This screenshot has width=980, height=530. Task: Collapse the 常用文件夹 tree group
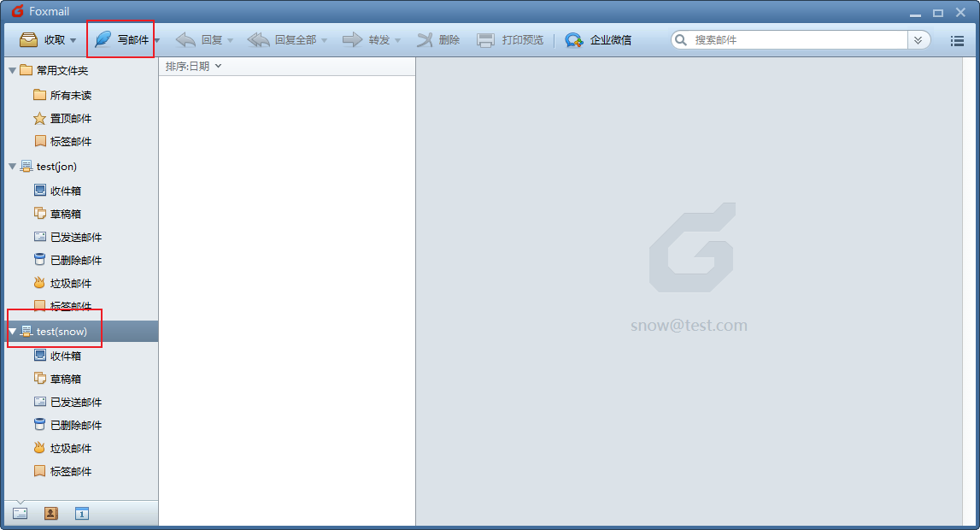12,70
